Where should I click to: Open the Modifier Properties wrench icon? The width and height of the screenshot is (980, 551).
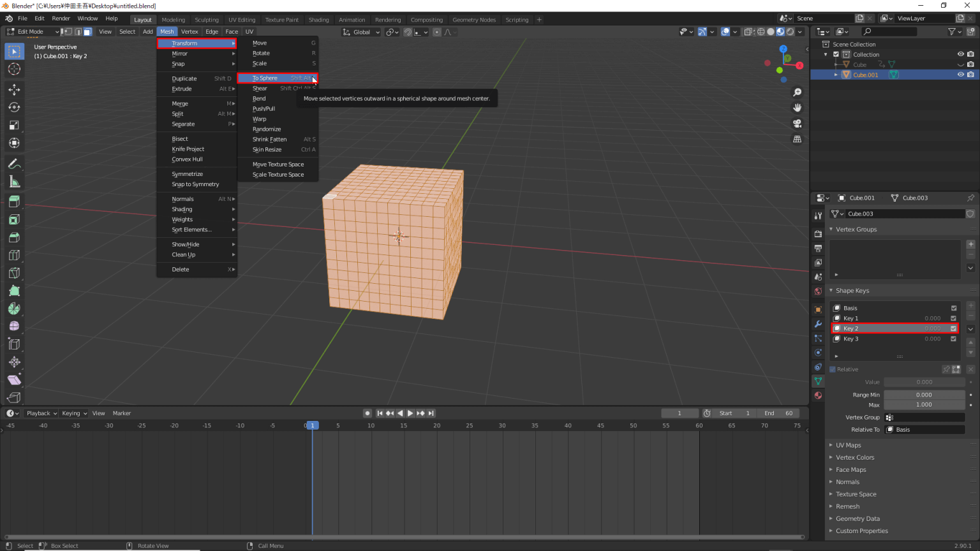pyautogui.click(x=818, y=324)
